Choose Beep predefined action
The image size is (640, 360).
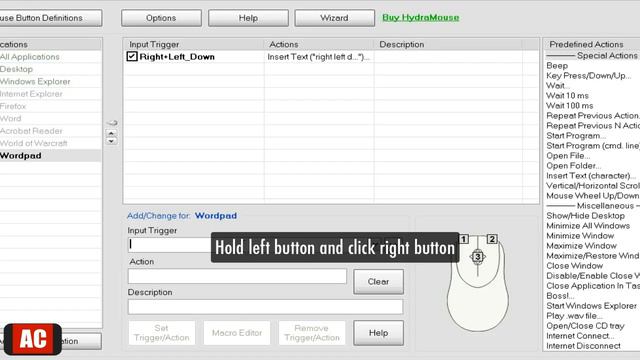pos(557,66)
